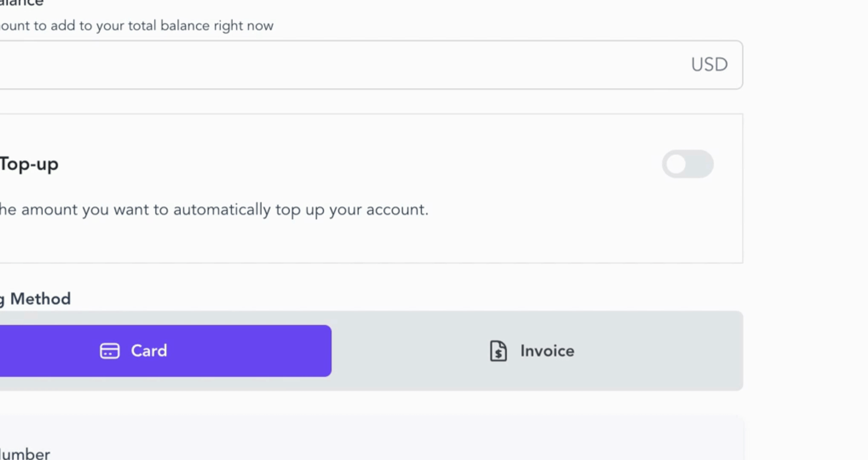Click the partially visible Balance label
Screen dimensions: 868x460
(21, 3)
